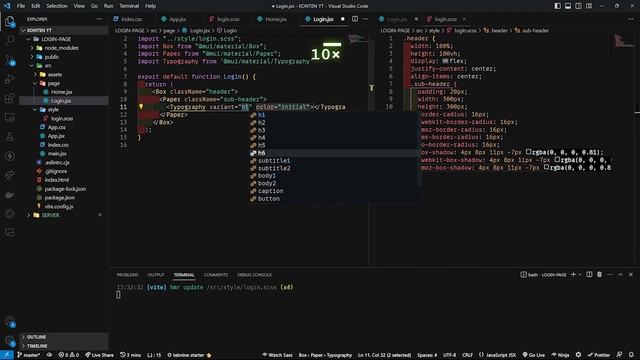This screenshot has width=640, height=360.
Task: Toggle Watch Sass in status bar
Action: pyautogui.click(x=277, y=355)
